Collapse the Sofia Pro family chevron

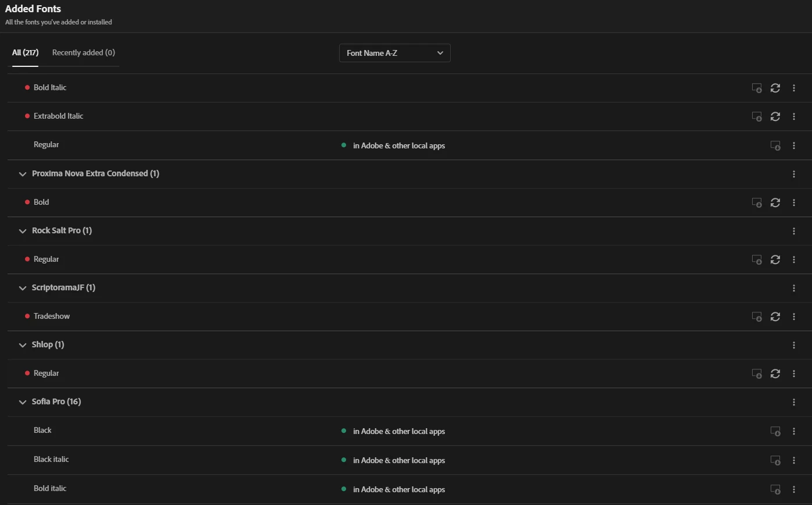[23, 402]
